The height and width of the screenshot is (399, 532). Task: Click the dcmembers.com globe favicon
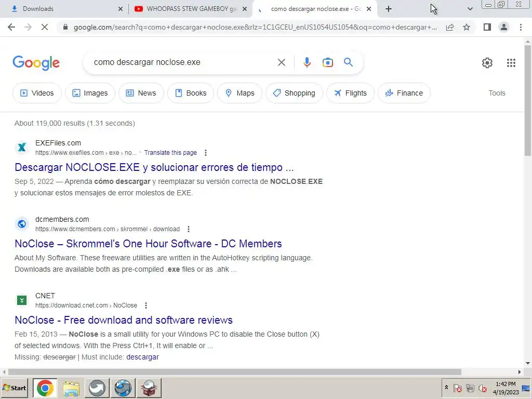pos(22,223)
